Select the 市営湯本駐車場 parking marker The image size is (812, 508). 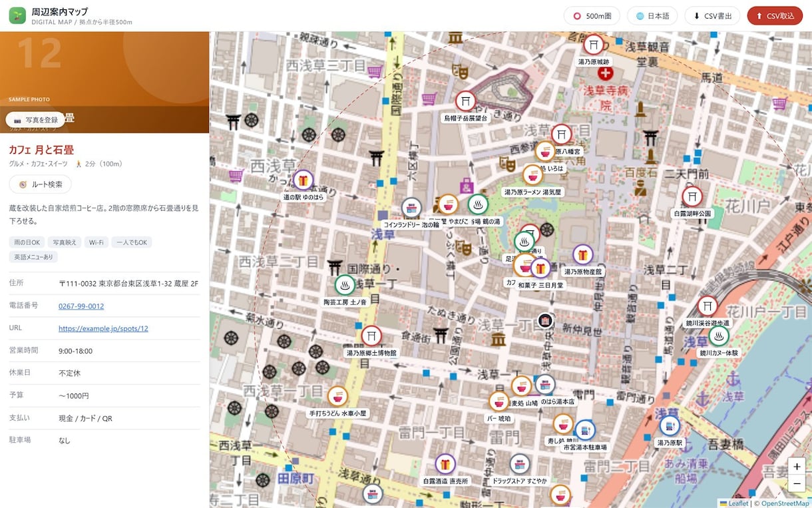[x=584, y=430]
